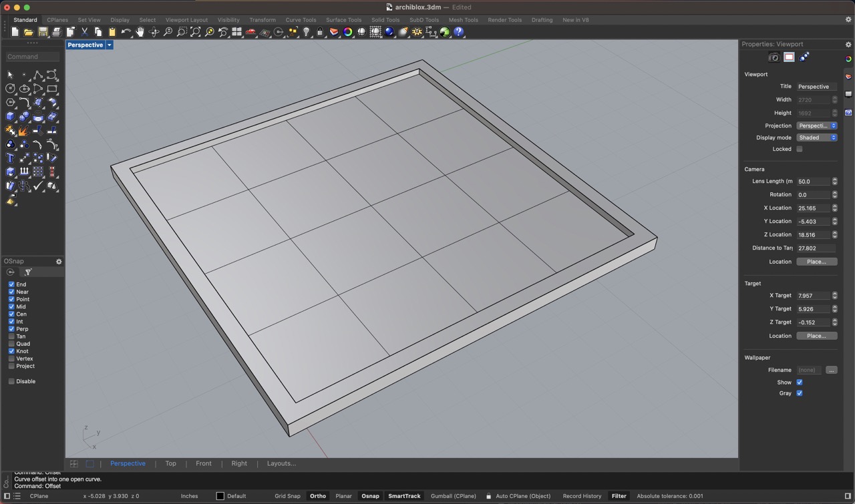Click the padlock Lock objects icon
Viewport: 855px width, 504px height.
coord(320,32)
